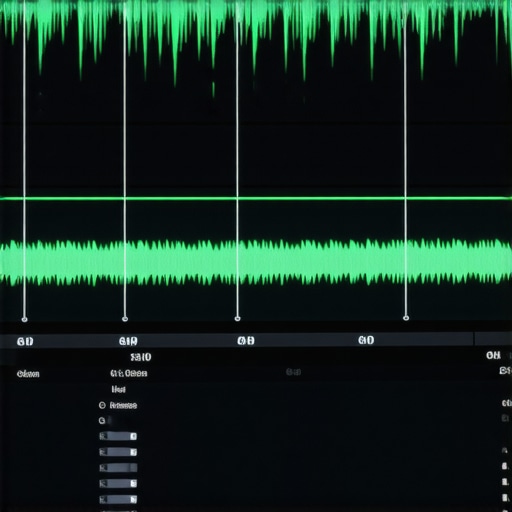The height and width of the screenshot is (512, 512).
Task: Adjust the fifth gray slider bar in the stack
Action: (118, 499)
